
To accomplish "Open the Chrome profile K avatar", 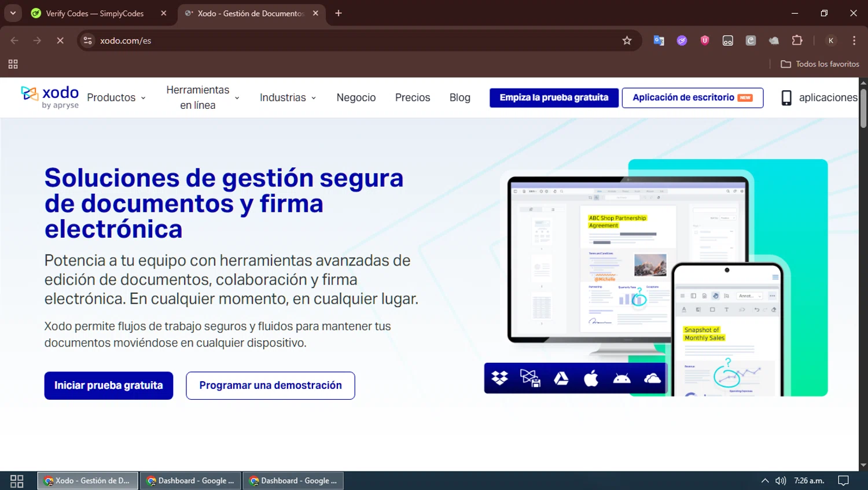I will point(831,40).
